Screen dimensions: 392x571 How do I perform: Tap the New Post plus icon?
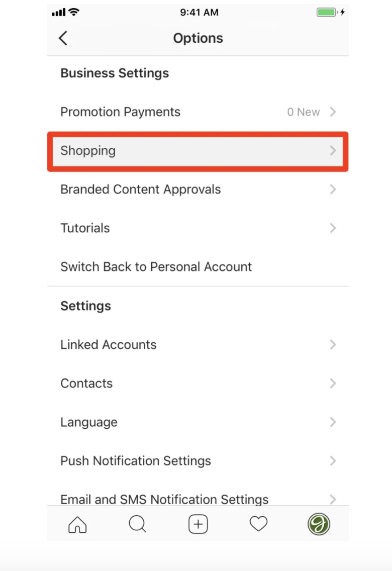[x=198, y=524]
